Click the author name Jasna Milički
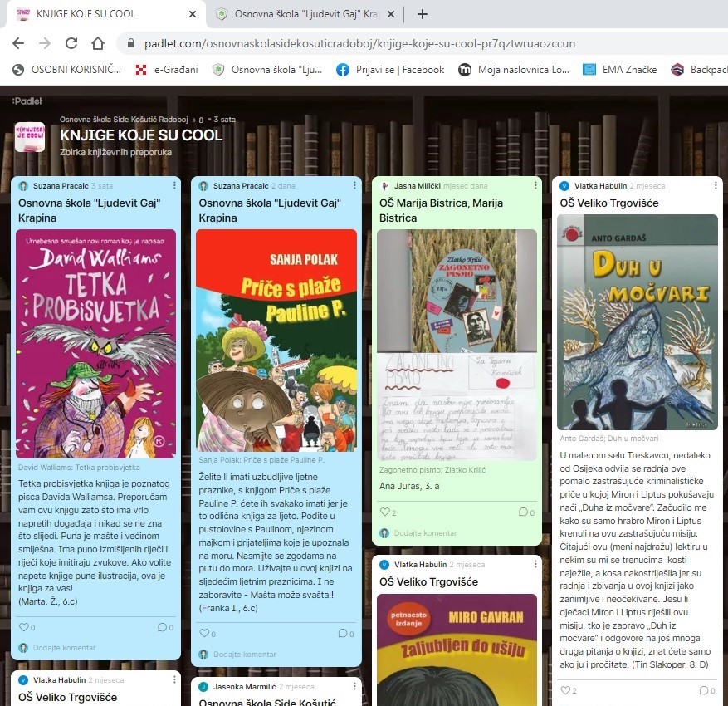 point(417,186)
